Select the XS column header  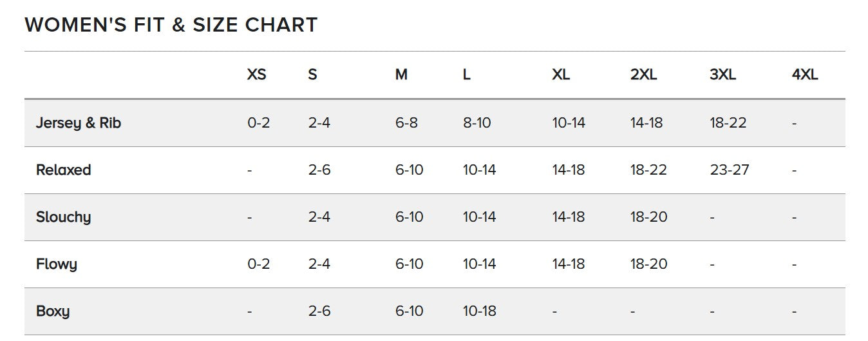click(x=256, y=75)
